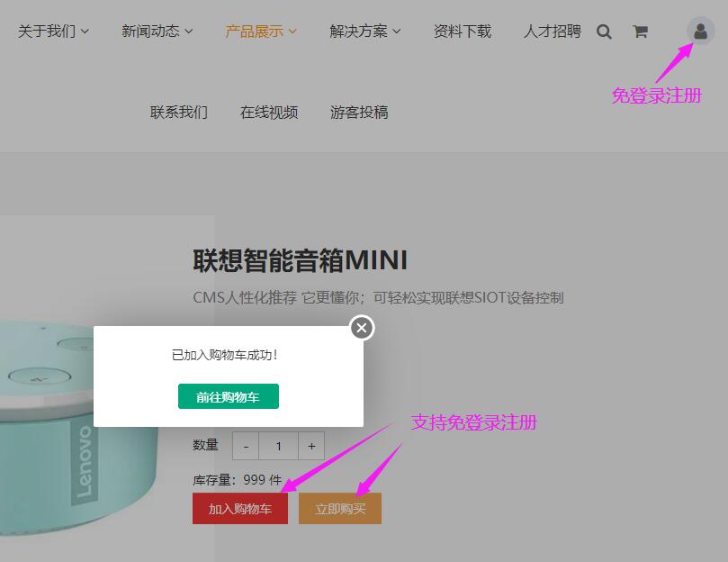Increase quantity with the plus button
The height and width of the screenshot is (562, 728).
tap(311, 446)
